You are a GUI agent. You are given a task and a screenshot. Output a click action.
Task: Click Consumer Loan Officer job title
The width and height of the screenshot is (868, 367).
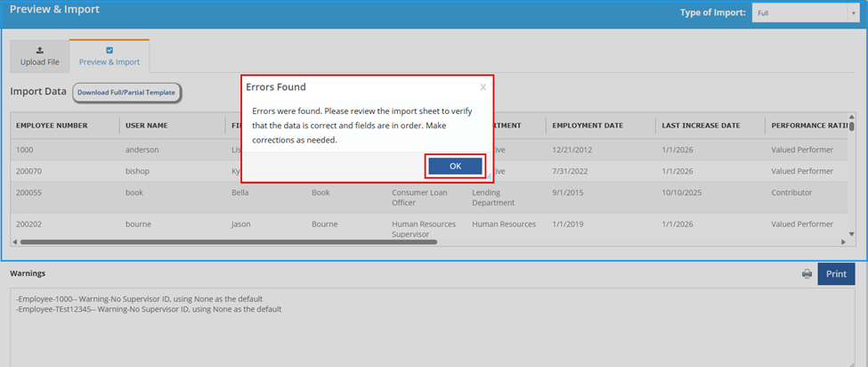(419, 198)
